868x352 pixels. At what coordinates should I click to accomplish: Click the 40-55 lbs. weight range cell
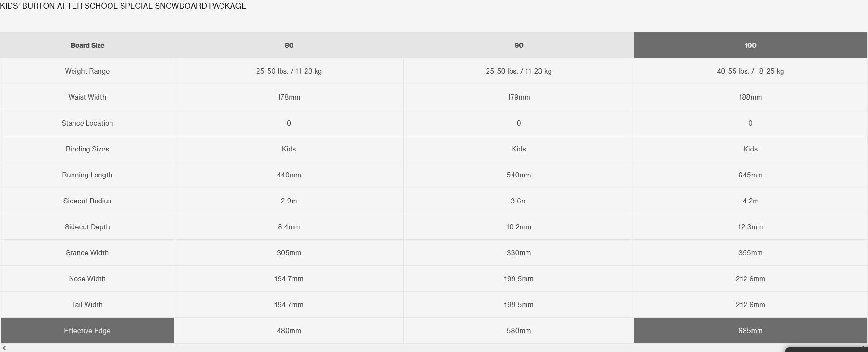(x=750, y=71)
